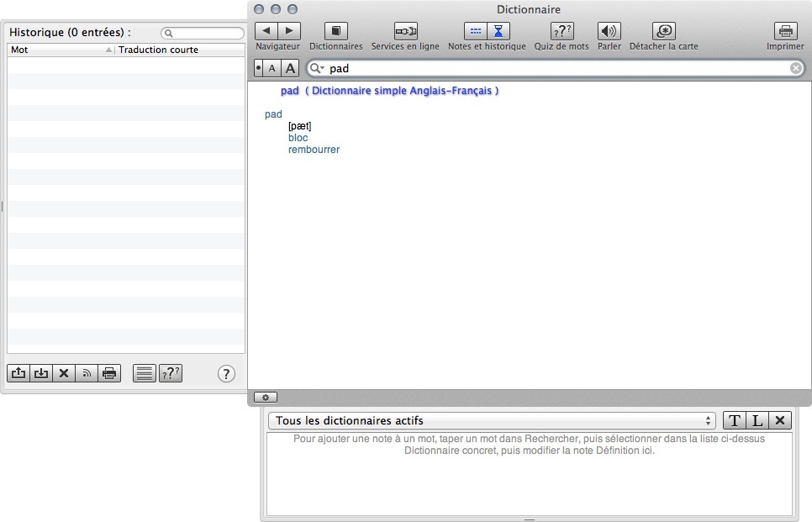Go back with the Navigateur left arrow
Viewport: 812px width, 522px height.
click(x=266, y=31)
